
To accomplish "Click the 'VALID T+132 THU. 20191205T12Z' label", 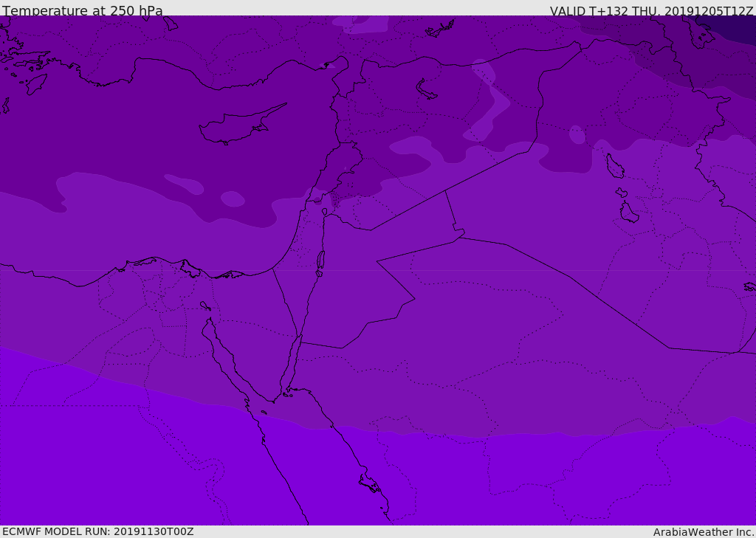I will point(651,11).
